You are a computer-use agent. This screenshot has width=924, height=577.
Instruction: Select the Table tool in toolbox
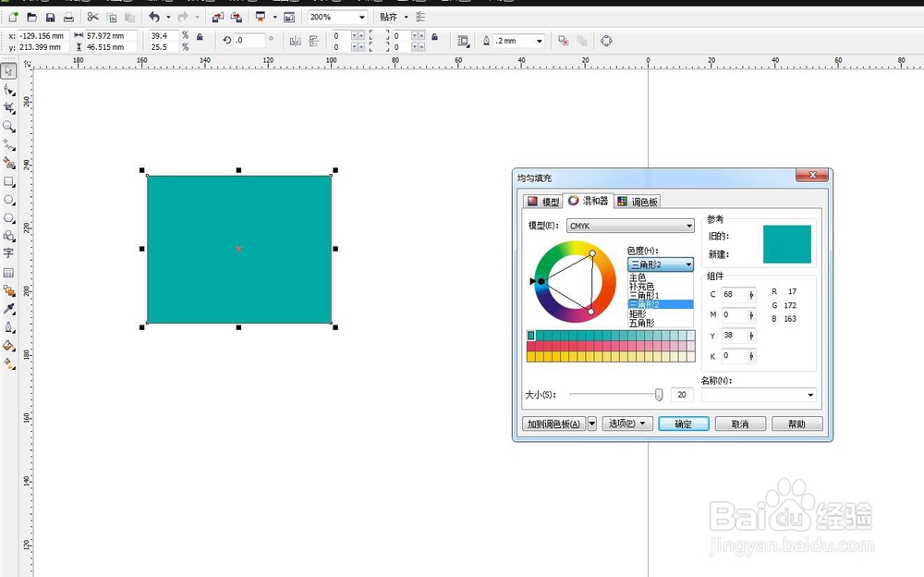[x=9, y=273]
